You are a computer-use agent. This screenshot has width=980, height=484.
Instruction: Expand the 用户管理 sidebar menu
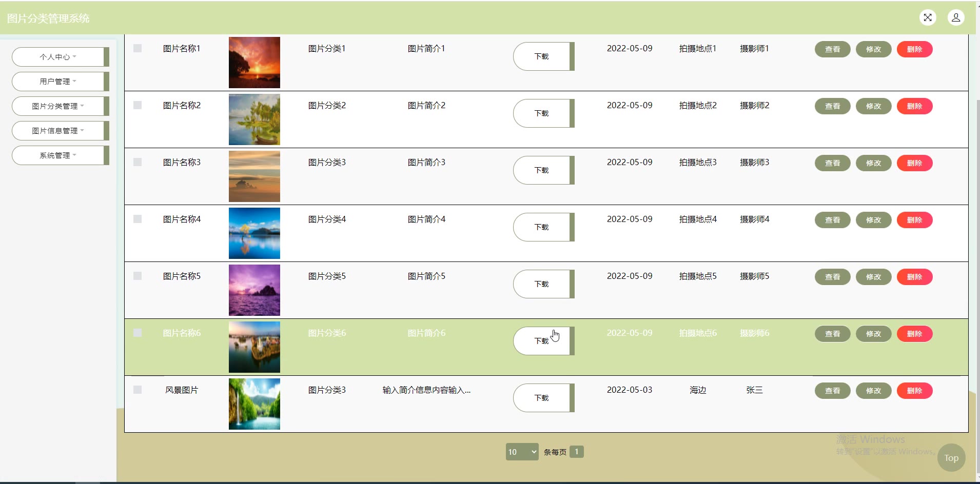[x=61, y=82]
